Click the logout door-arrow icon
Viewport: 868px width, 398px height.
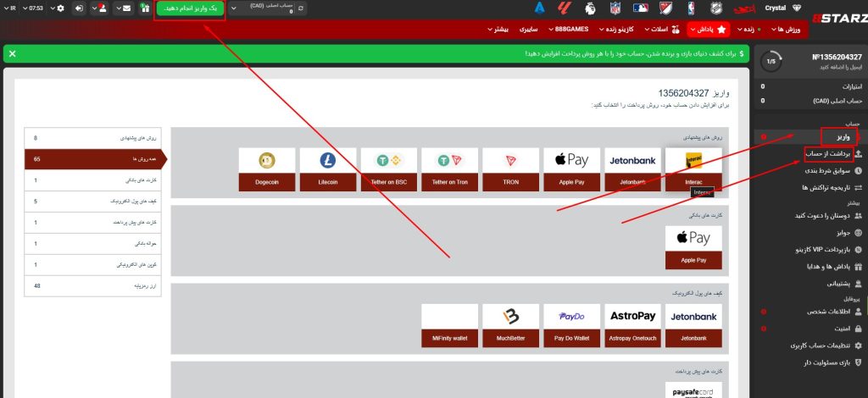point(80,8)
